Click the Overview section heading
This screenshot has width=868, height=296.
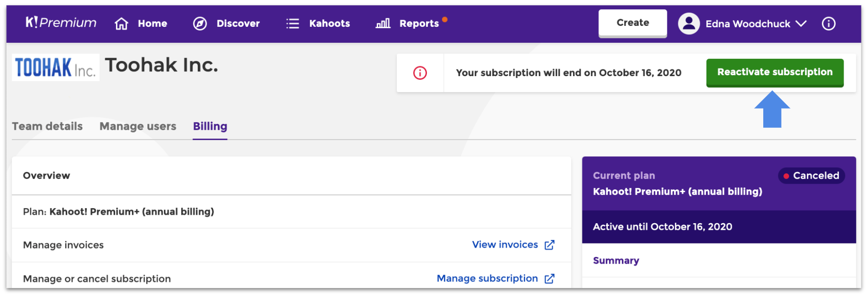tap(46, 176)
